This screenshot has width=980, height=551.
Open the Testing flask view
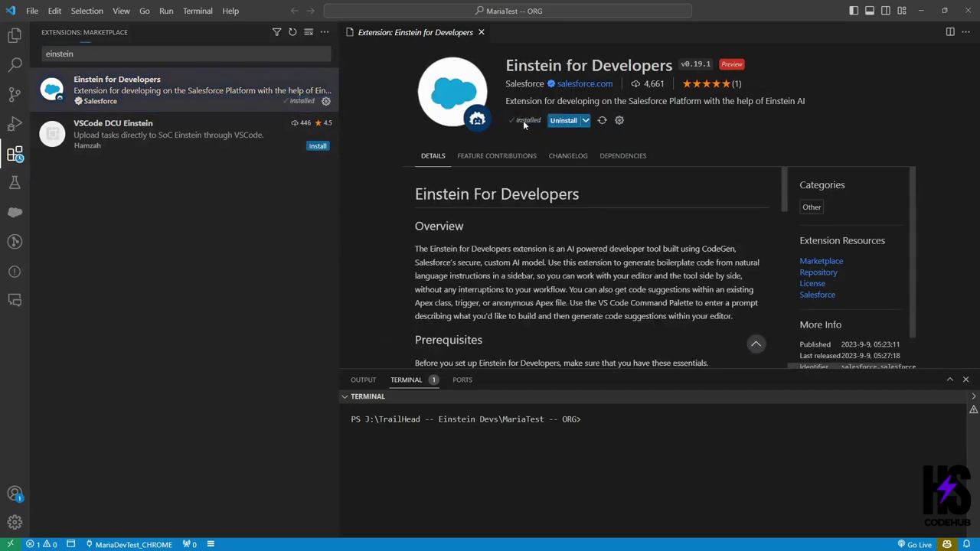[x=15, y=183]
